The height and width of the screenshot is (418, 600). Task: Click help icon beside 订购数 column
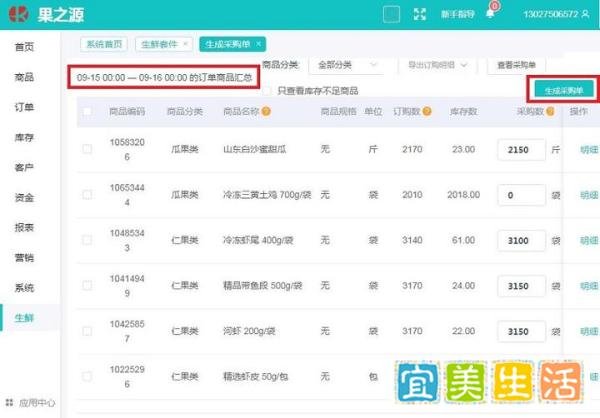pos(427,111)
